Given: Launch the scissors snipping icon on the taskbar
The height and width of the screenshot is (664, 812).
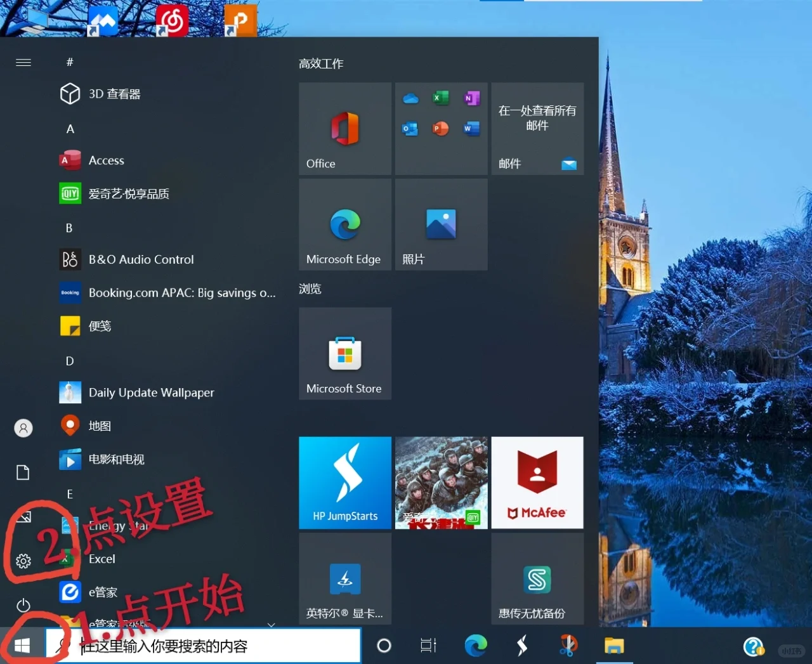Looking at the screenshot, I should (568, 645).
